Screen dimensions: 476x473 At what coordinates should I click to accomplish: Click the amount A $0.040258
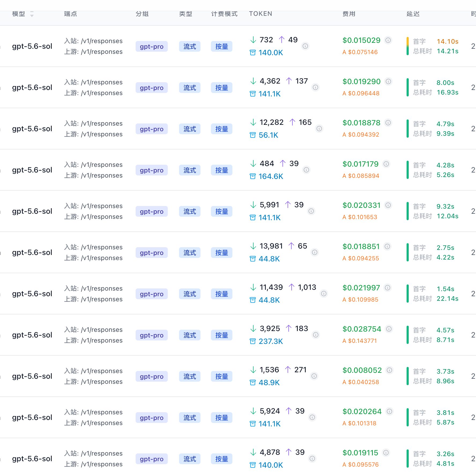[361, 382]
